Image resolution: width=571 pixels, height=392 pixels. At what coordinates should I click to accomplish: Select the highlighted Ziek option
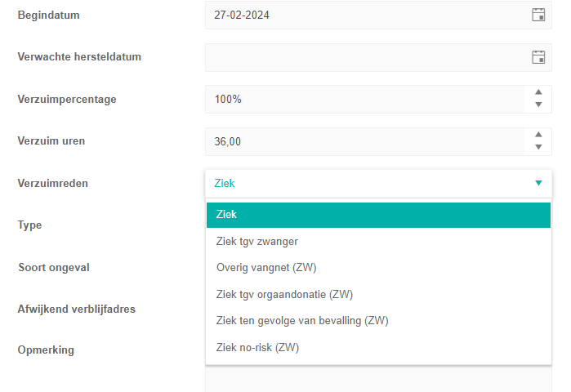(x=378, y=215)
